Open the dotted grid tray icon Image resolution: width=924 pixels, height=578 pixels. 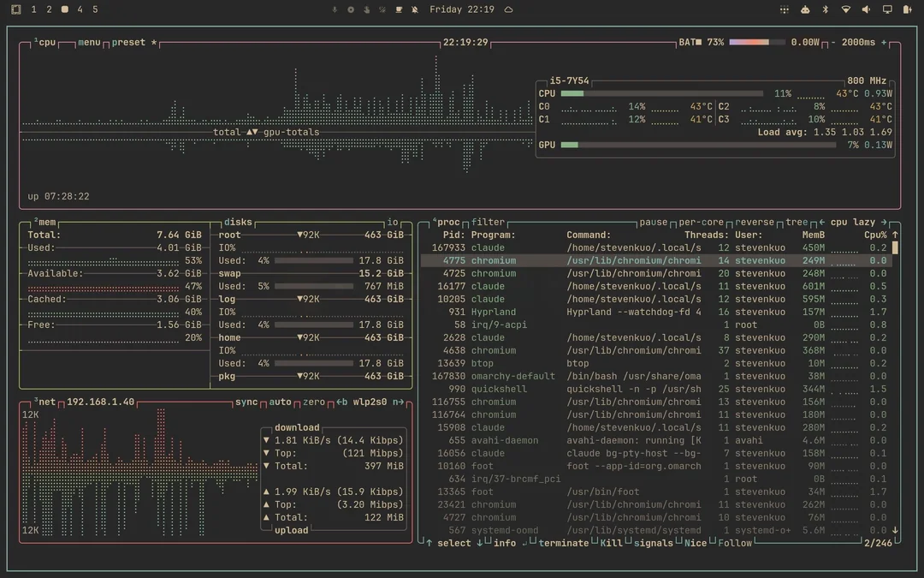pos(785,9)
